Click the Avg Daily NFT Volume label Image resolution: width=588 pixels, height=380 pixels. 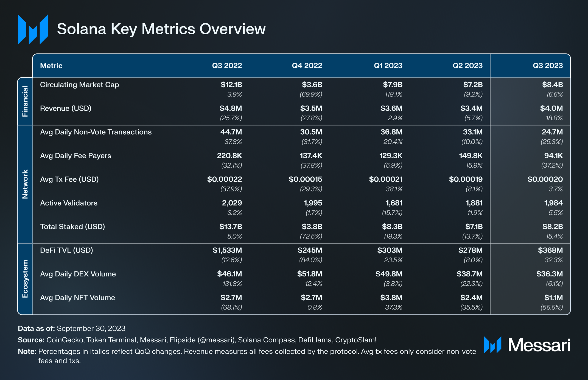tap(77, 298)
